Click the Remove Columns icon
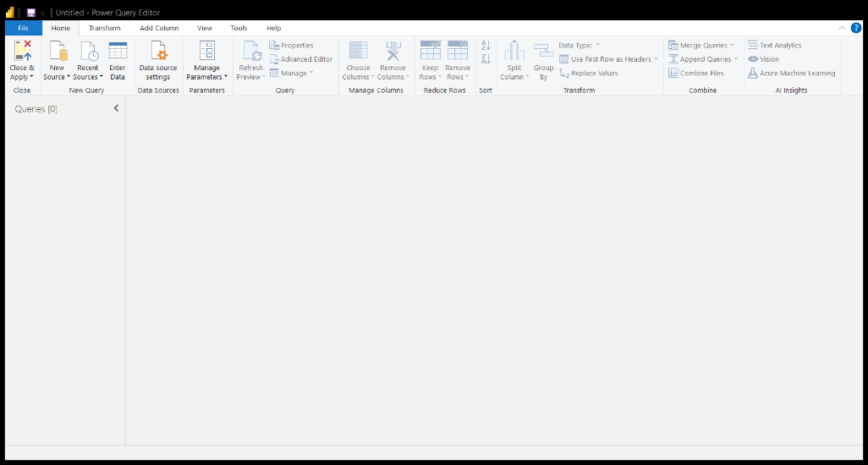This screenshot has height=465, width=868. tap(393, 51)
